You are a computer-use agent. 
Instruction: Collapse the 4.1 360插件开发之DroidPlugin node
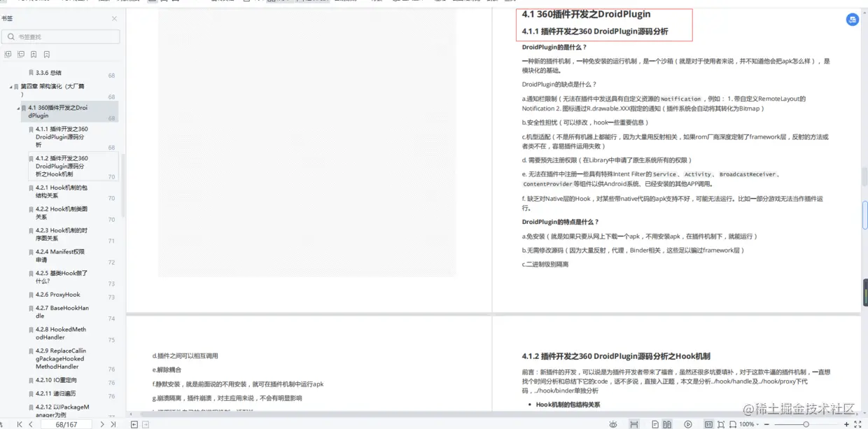coord(19,108)
